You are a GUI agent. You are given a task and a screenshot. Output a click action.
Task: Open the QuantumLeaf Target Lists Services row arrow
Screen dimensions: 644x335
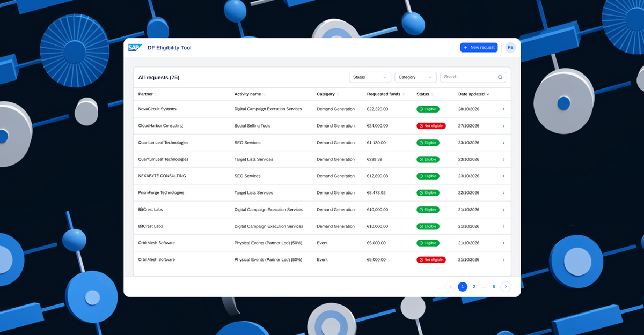(x=503, y=160)
